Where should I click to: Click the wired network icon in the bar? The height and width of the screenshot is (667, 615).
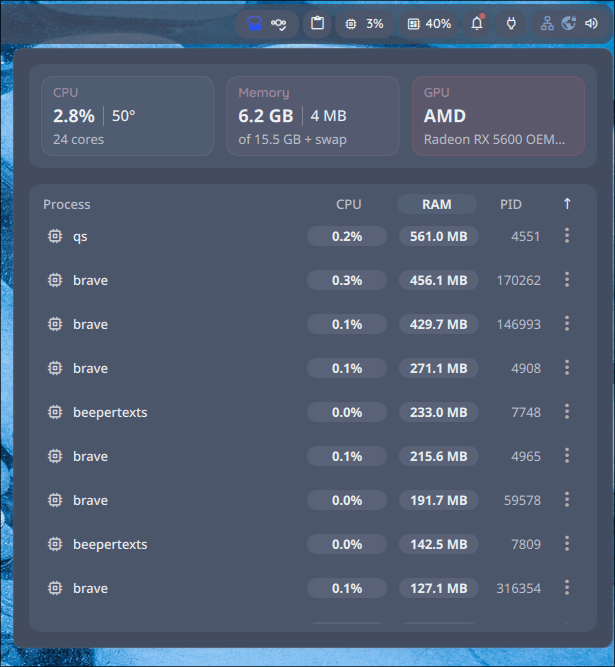pyautogui.click(x=547, y=23)
